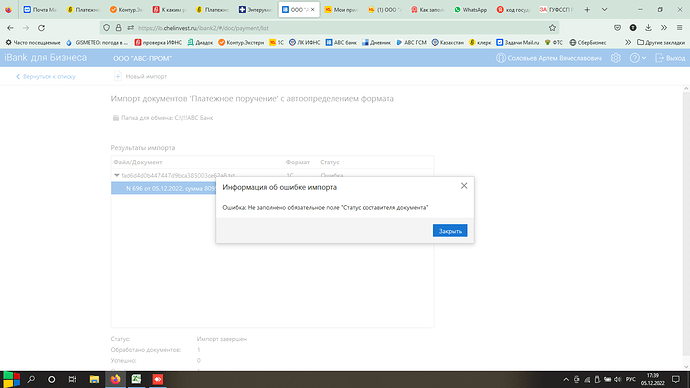Switch to the WhatsApp browser tab
Screen dimensions: 690x388
point(471,10)
